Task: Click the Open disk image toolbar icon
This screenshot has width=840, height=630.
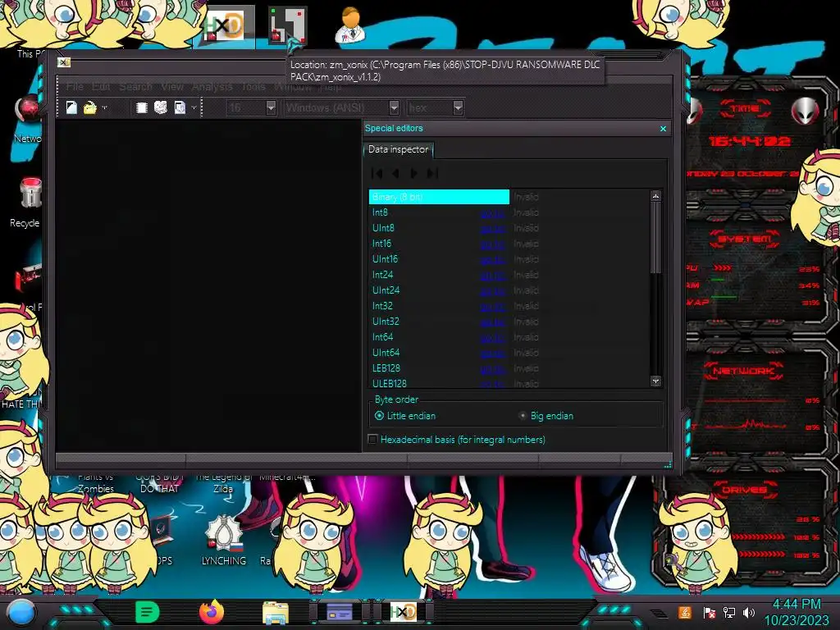Action: 180,107
